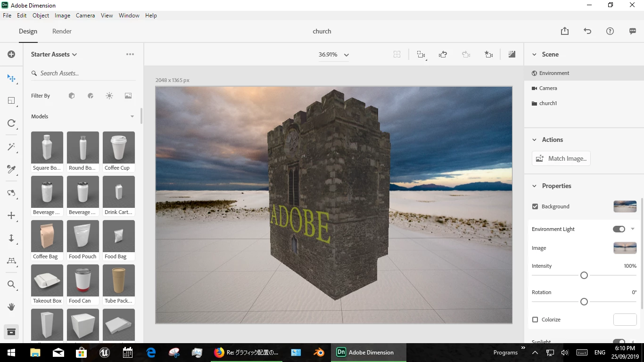The height and width of the screenshot is (362, 644).
Task: Select the Horizon tool
Action: click(x=11, y=261)
